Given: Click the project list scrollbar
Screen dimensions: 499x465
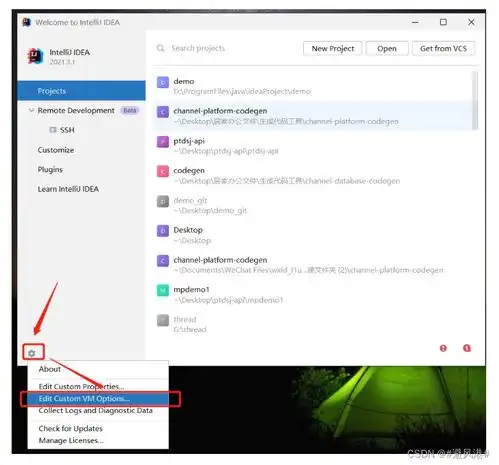Looking at the screenshot, I should pyautogui.click(x=475, y=100).
